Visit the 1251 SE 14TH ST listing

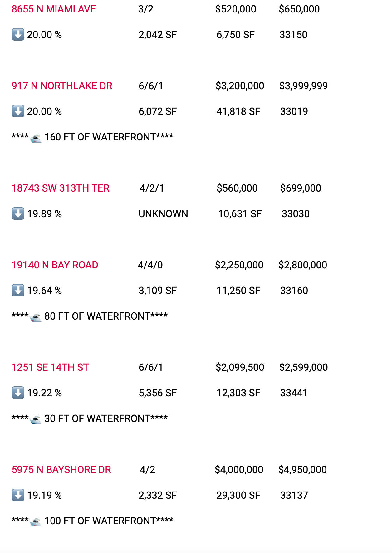click(50, 367)
